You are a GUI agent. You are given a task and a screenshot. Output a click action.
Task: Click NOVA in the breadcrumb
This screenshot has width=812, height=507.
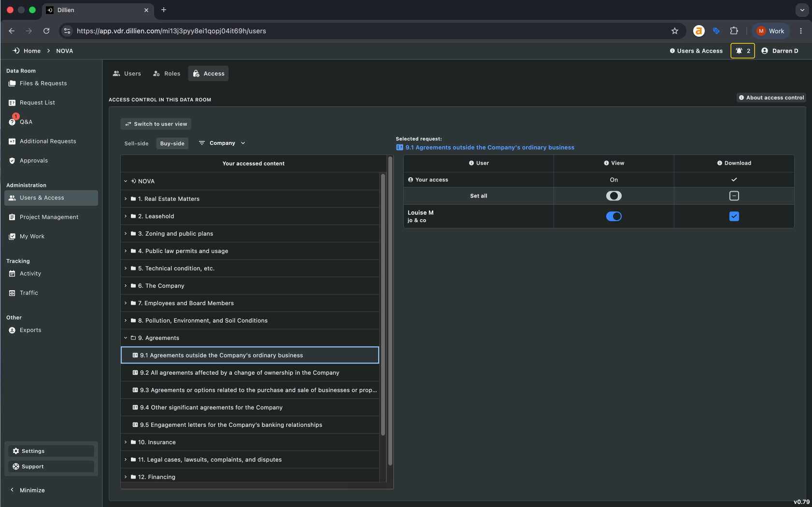tap(65, 51)
